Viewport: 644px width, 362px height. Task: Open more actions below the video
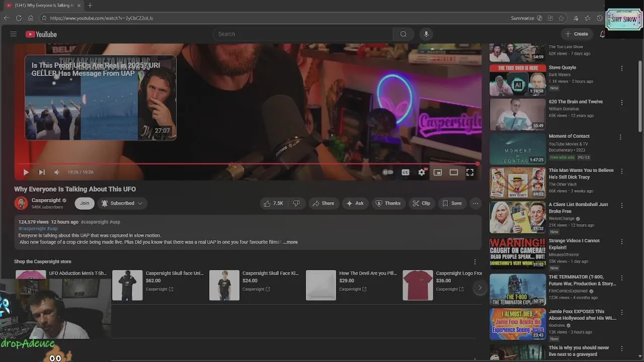point(475,203)
